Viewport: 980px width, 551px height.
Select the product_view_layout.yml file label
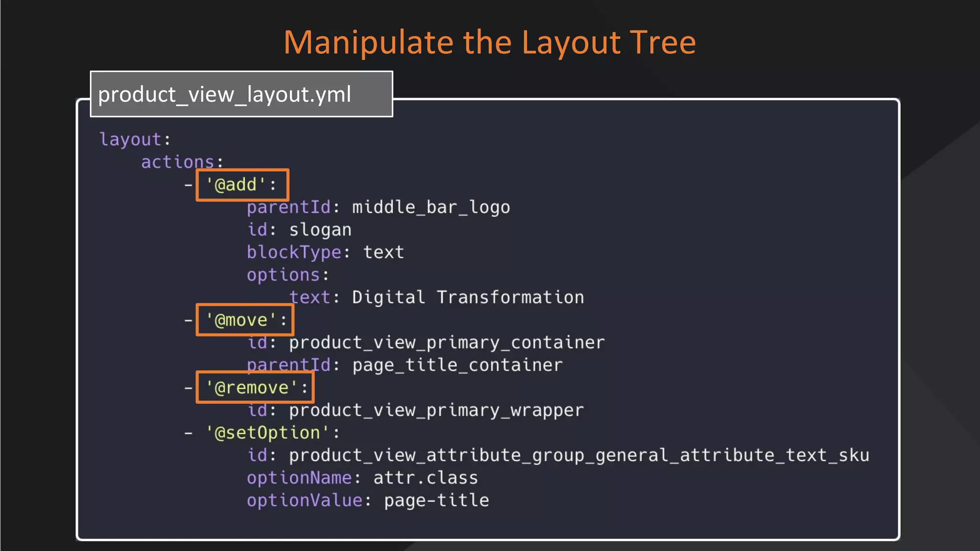[242, 94]
